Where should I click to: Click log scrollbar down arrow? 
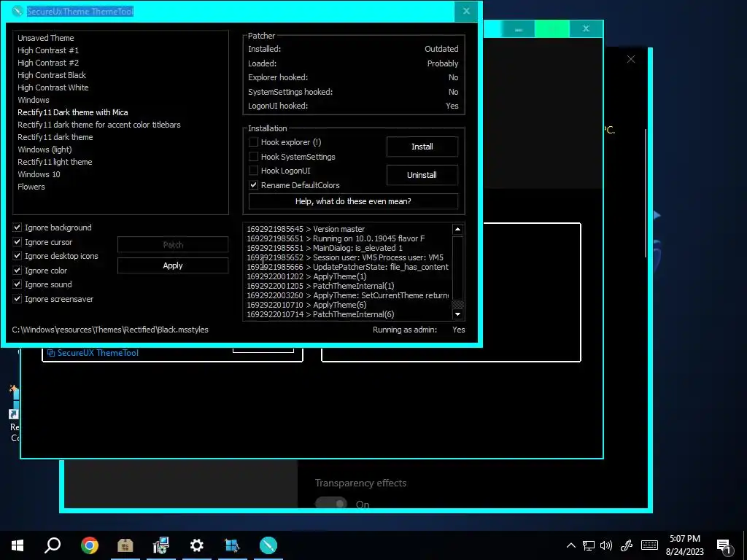(457, 314)
